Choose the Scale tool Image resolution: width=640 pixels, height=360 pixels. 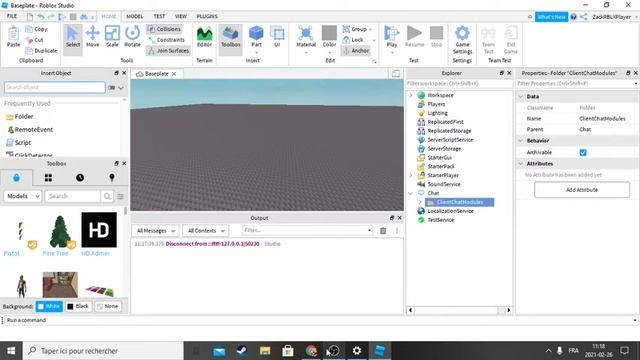(112, 37)
